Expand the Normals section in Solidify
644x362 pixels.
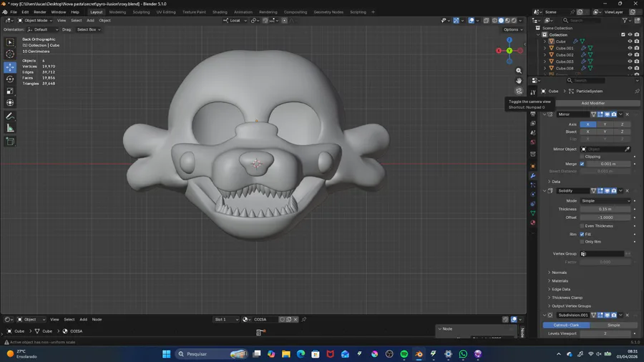pyautogui.click(x=559, y=273)
